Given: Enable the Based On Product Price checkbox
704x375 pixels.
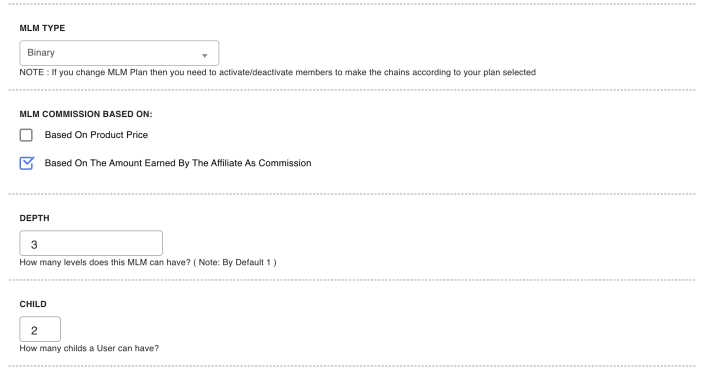Looking at the screenshot, I should point(26,135).
